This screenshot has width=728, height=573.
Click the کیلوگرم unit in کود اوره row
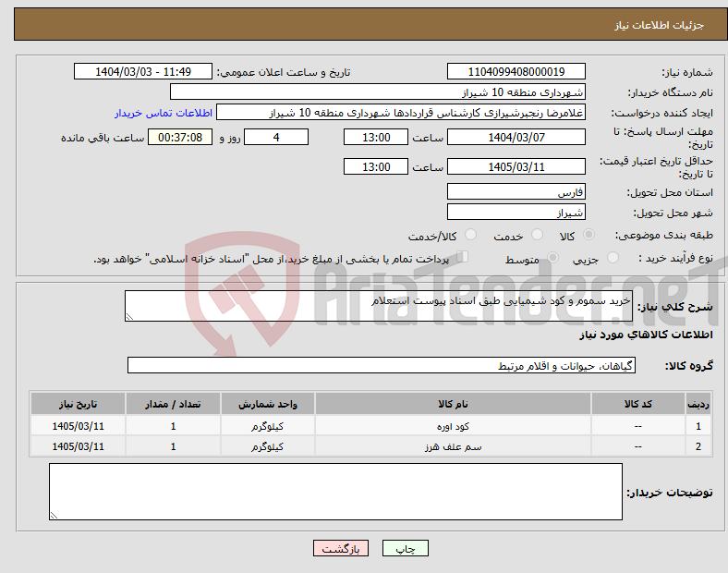coord(267,426)
